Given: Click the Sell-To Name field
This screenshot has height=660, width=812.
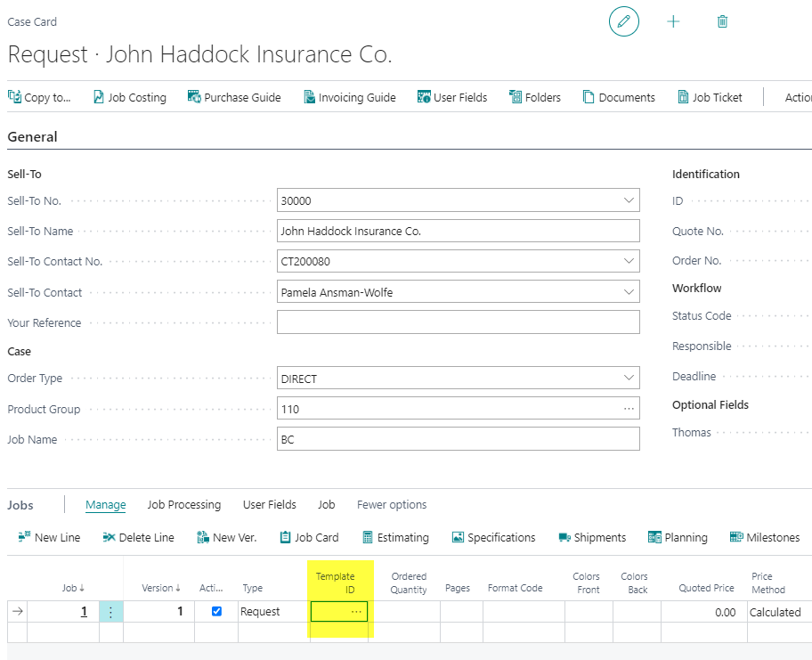Looking at the screenshot, I should (458, 231).
